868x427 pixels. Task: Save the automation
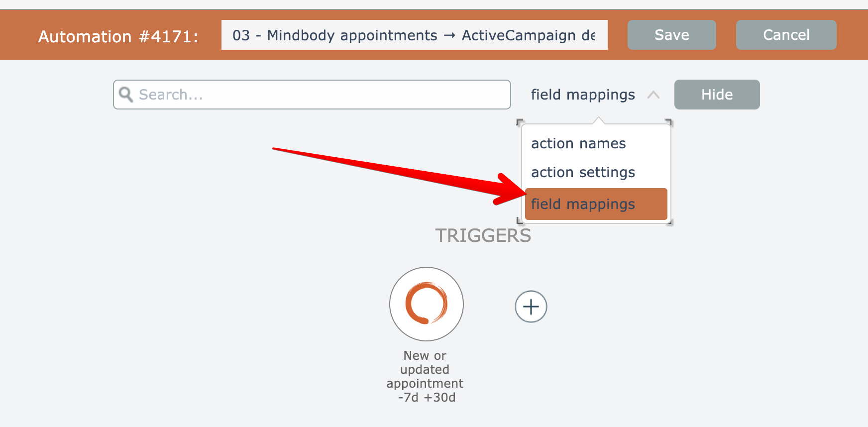[x=671, y=35]
